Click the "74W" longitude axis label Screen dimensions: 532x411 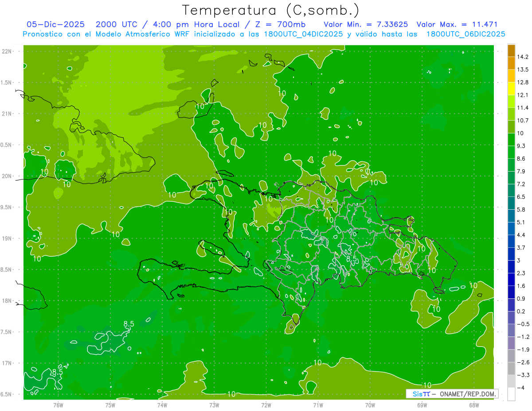click(162, 405)
